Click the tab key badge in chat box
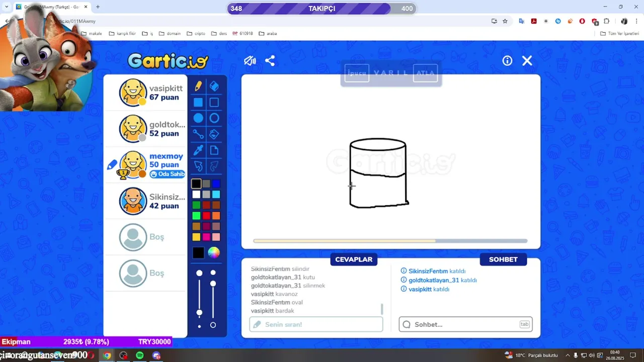Screen dimensions: 644x362 524,324
